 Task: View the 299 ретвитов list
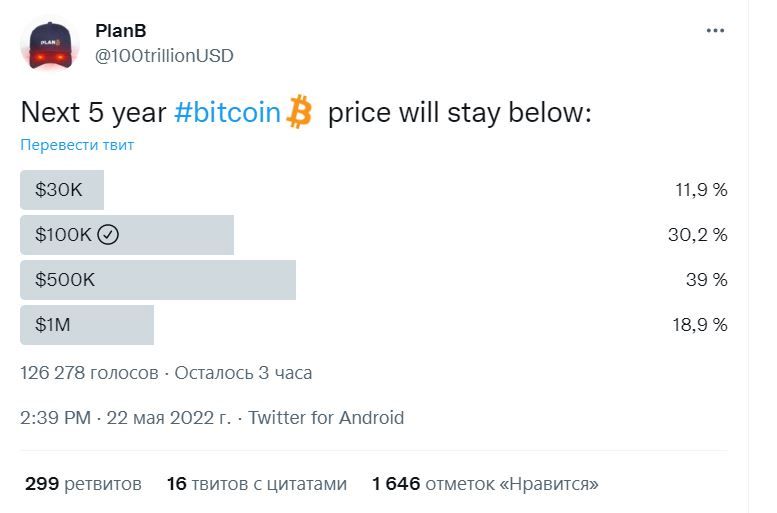point(83,484)
